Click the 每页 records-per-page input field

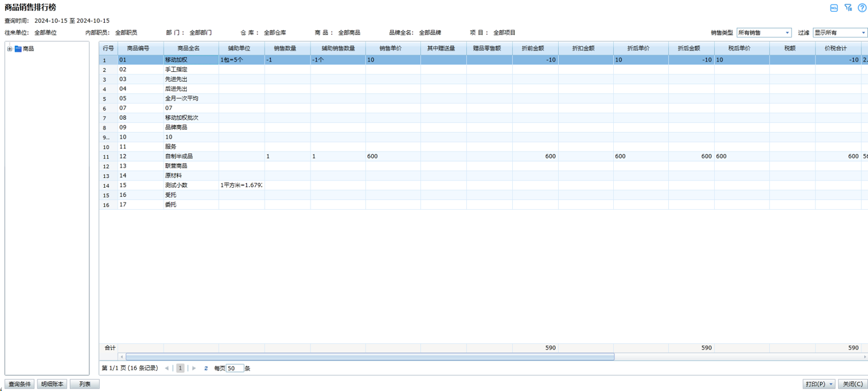[x=235, y=368]
